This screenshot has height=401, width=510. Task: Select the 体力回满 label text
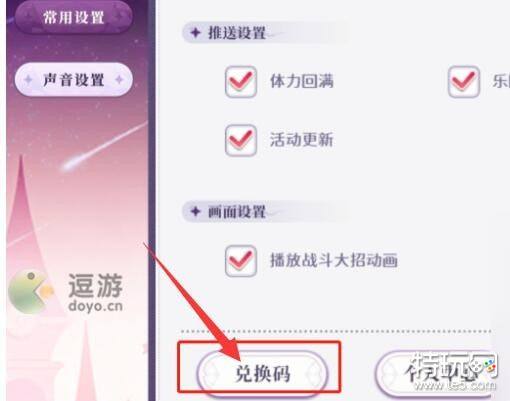[x=302, y=81]
